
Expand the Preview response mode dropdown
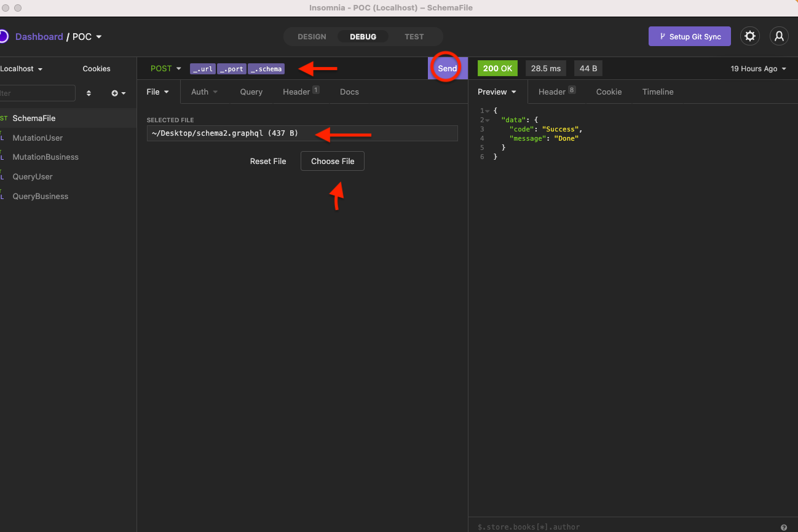coord(497,92)
